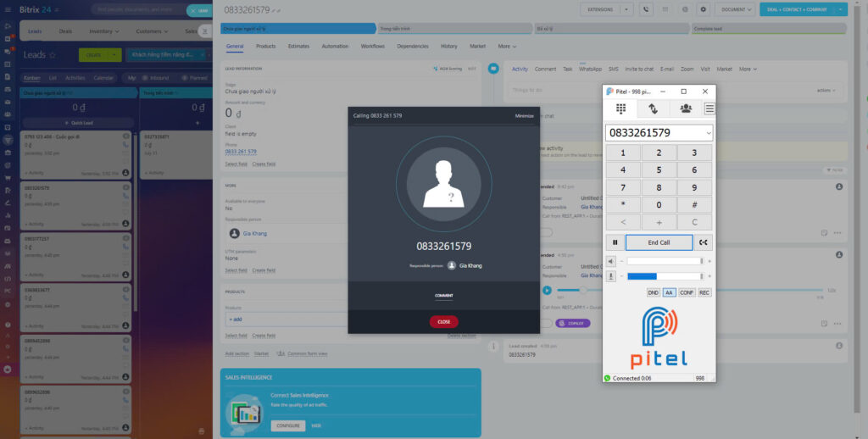Mute the Pitel speaker icon
This screenshot has height=439, width=868.
(611, 261)
